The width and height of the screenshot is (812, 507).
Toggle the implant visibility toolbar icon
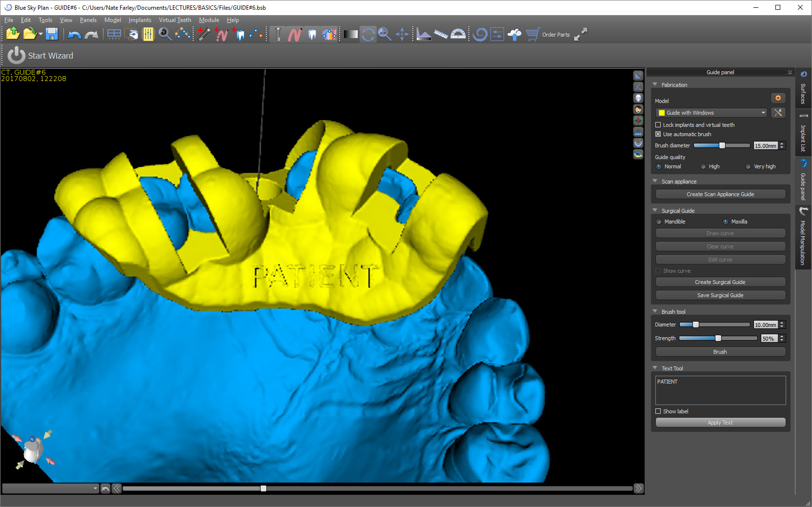coord(278,34)
